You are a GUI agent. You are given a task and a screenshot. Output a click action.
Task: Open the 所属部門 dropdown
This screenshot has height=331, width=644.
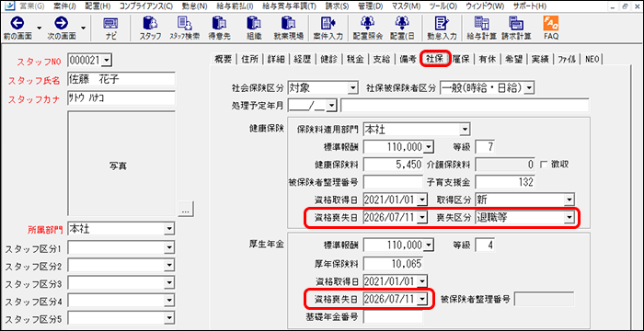[169, 229]
